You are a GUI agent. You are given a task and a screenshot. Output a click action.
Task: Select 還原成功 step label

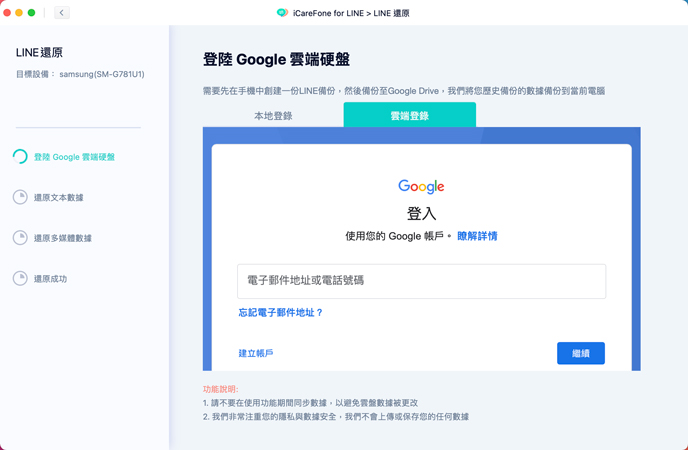pos(51,279)
